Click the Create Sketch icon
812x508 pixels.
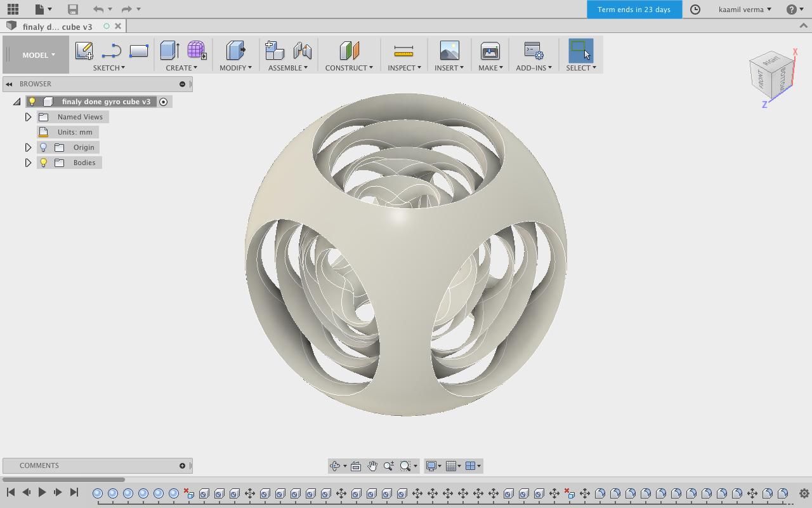pyautogui.click(x=84, y=51)
